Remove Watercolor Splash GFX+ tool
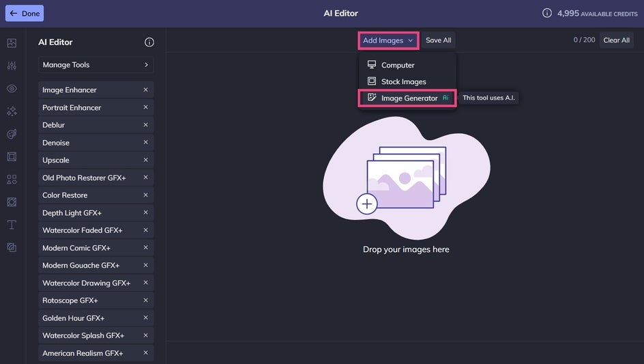The height and width of the screenshot is (364, 644). pos(145,335)
